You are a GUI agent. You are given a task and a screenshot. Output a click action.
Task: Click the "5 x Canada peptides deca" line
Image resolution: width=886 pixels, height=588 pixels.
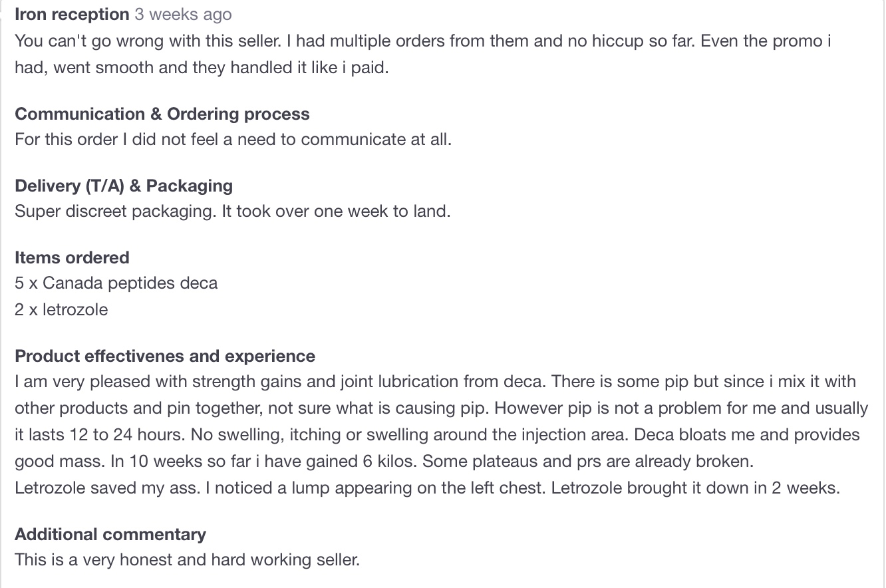tap(116, 283)
